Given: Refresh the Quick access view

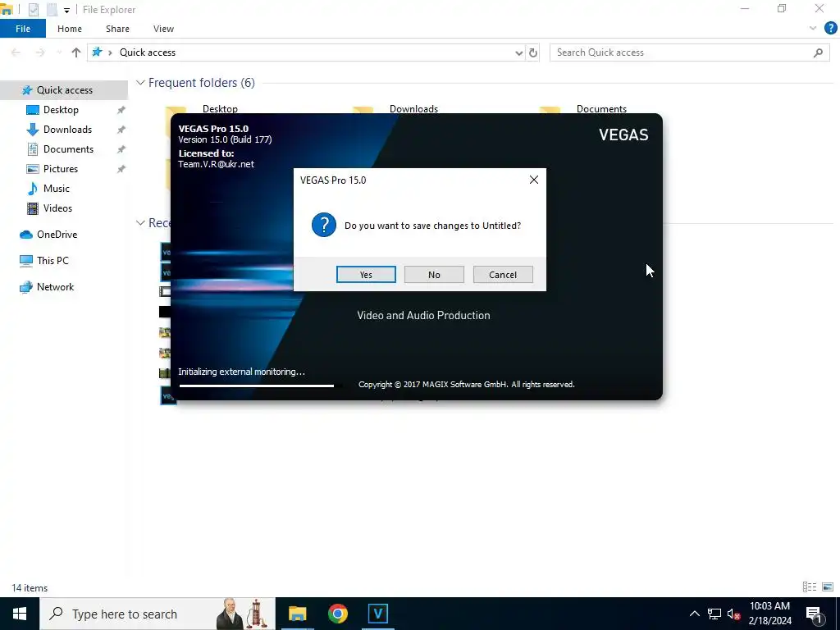Looking at the screenshot, I should (533, 52).
